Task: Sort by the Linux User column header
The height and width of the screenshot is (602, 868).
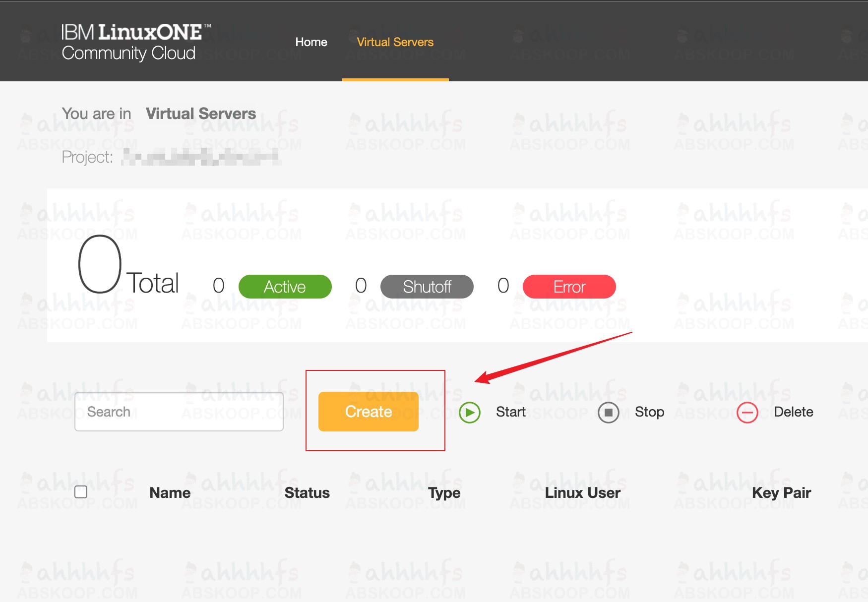Action: [582, 493]
